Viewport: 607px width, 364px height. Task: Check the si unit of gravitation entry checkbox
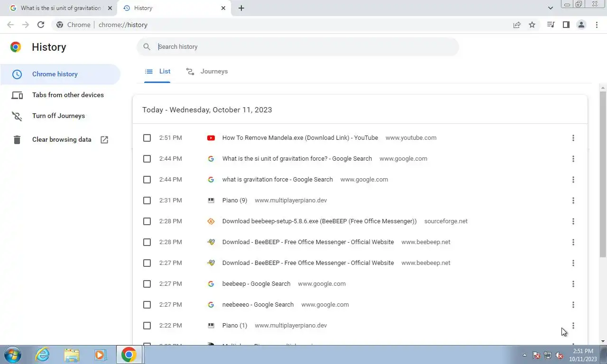(147, 159)
